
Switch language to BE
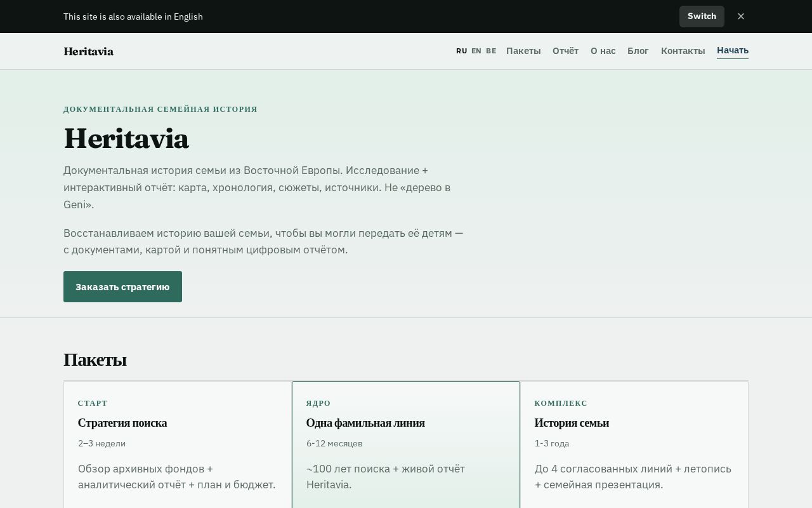click(491, 51)
